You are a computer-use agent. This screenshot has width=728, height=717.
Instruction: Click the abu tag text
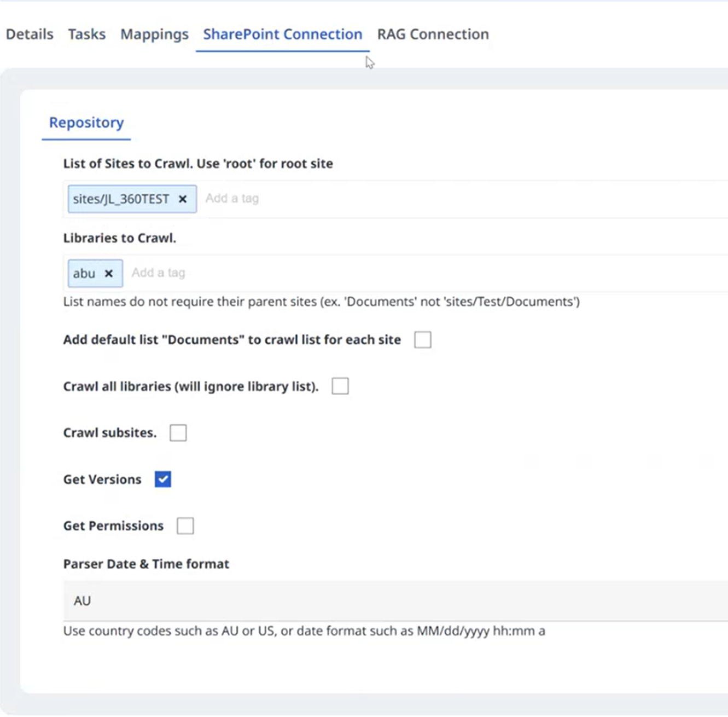pyautogui.click(x=84, y=273)
